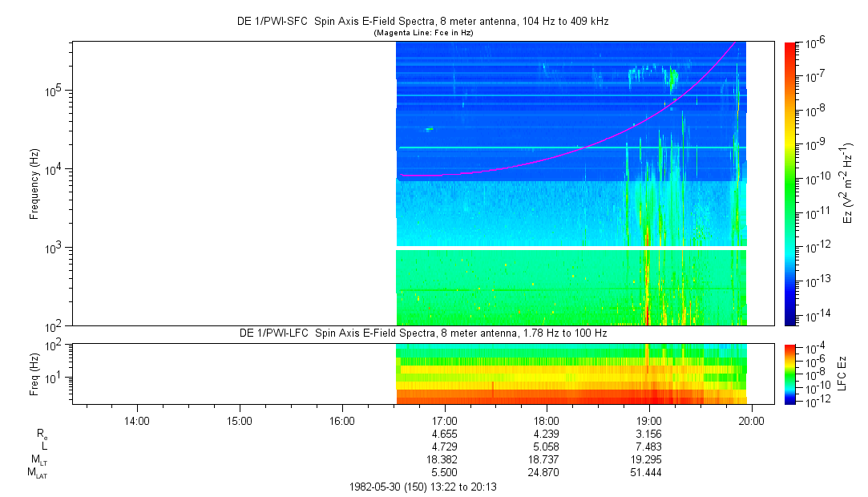Click the MLAT value 51.444
The height and width of the screenshot is (497, 868).
coord(648,473)
